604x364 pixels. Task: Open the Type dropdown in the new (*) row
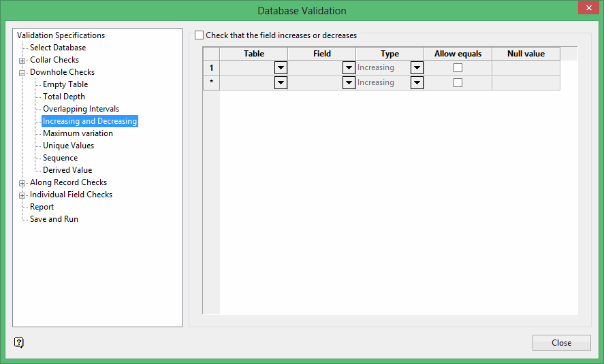(x=417, y=83)
